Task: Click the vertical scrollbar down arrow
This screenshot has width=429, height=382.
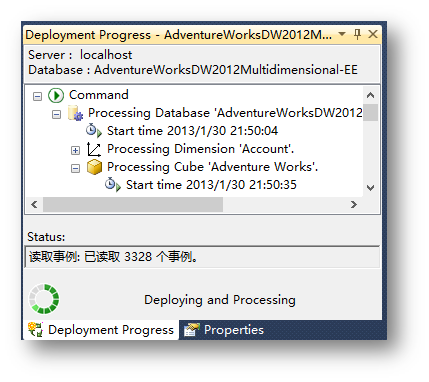Action: 370,188
